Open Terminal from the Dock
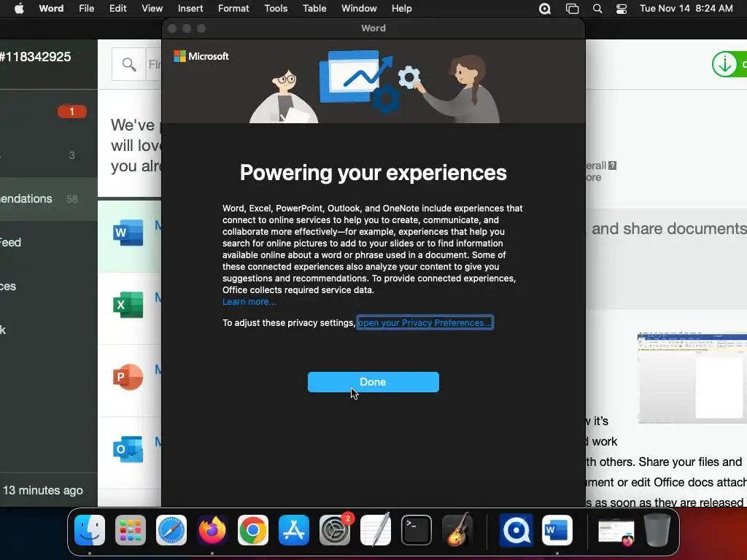The width and height of the screenshot is (747, 560). (x=417, y=530)
